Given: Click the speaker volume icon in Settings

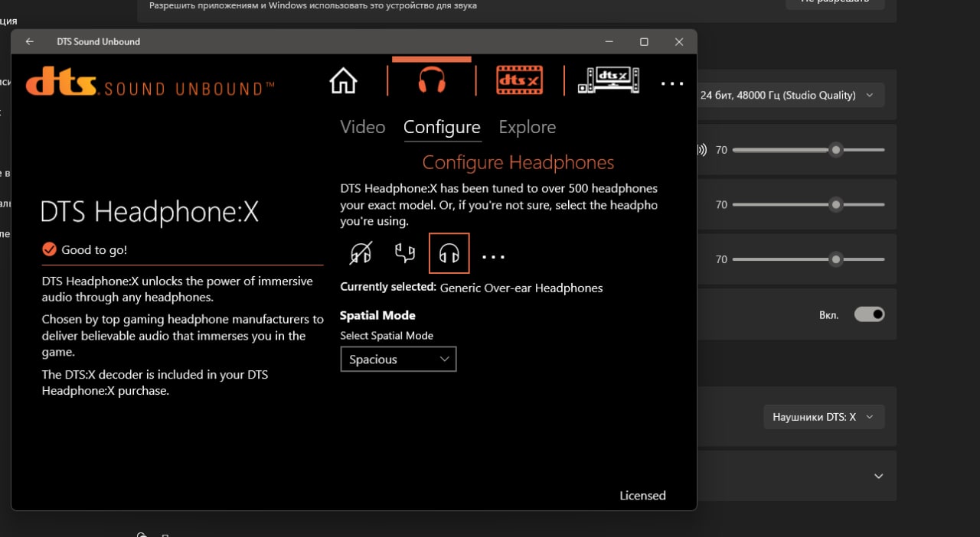Looking at the screenshot, I should point(701,150).
